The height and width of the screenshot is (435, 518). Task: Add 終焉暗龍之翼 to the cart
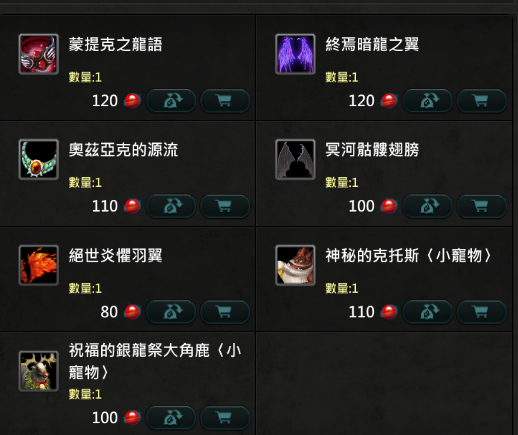482,101
